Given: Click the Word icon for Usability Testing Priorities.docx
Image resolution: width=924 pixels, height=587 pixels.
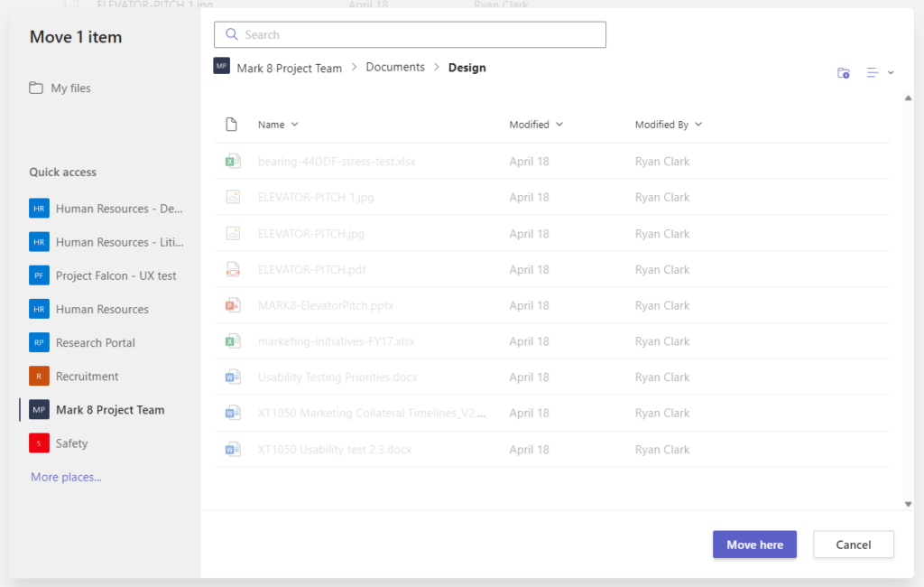Looking at the screenshot, I should tap(233, 377).
